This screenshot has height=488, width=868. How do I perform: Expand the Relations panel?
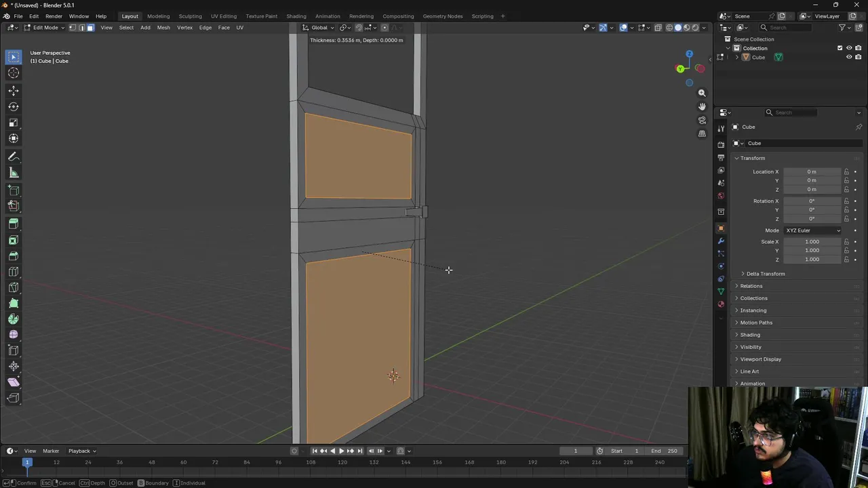pyautogui.click(x=751, y=286)
